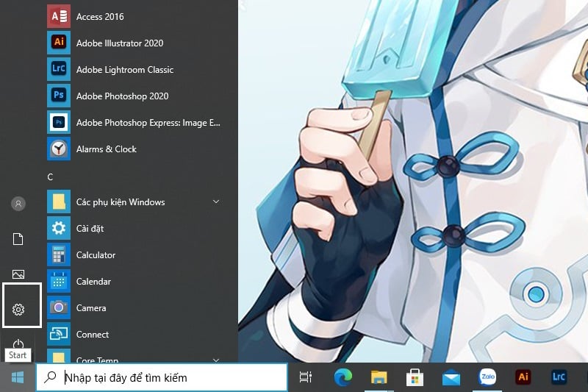Launch Calculator app icon
Image resolution: width=588 pixels, height=392 pixels.
pos(59,254)
